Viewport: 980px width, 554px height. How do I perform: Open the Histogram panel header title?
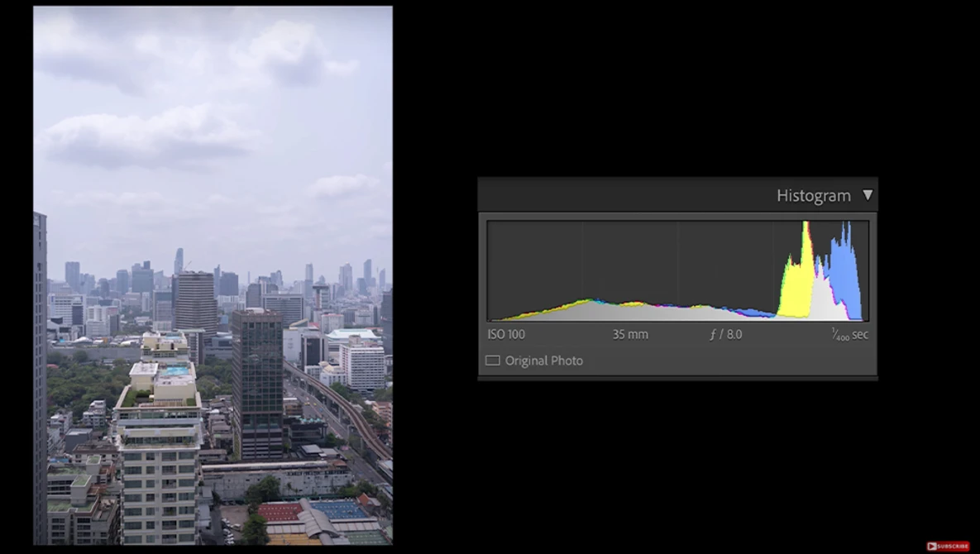pos(813,195)
